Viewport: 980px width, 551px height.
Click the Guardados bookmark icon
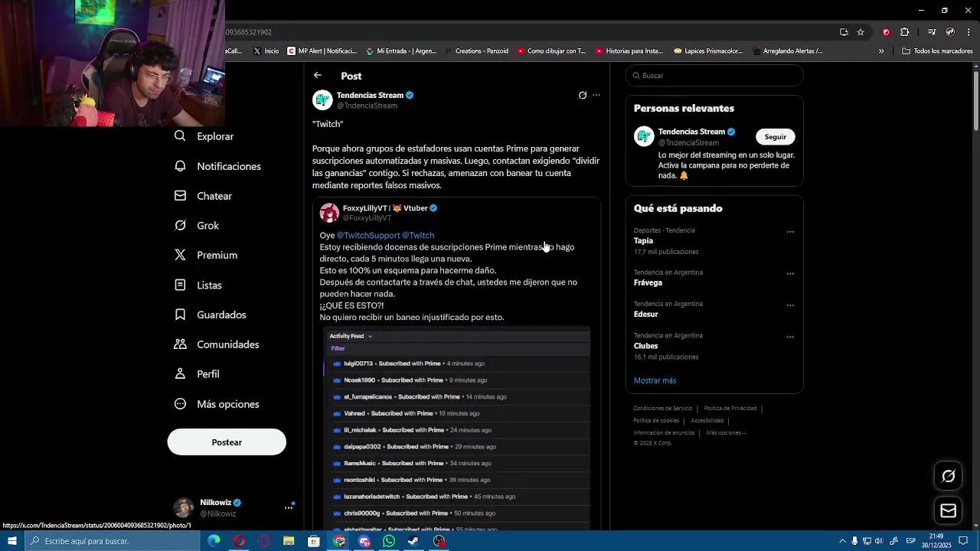(x=180, y=315)
